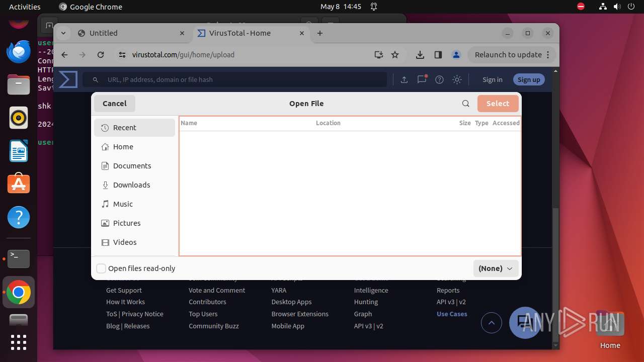This screenshot has height=362, width=644.
Task: Open Activities overview
Action: pos(25,7)
